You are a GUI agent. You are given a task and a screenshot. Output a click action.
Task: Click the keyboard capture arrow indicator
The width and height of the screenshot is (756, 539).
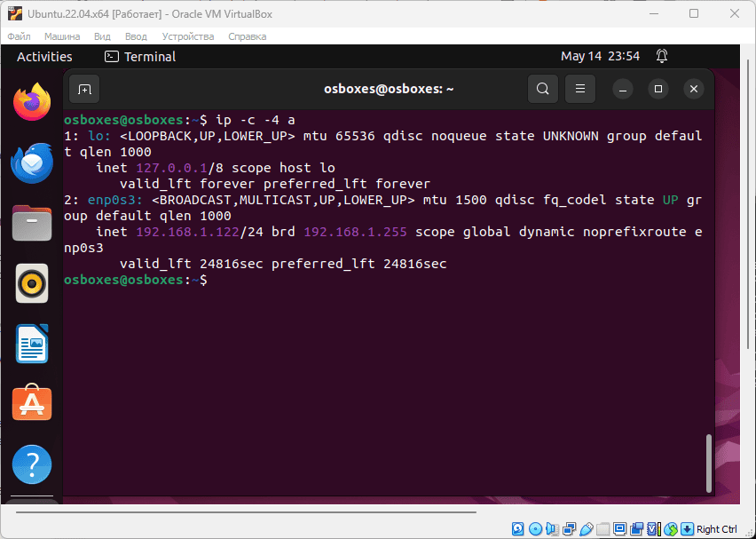(x=687, y=529)
